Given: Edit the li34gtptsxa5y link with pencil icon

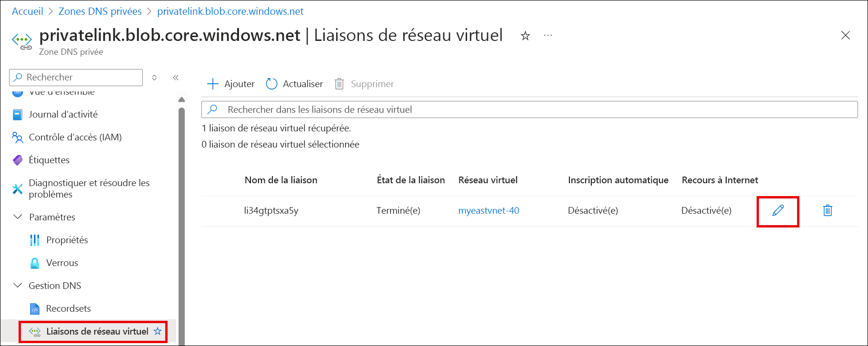Looking at the screenshot, I should tap(778, 210).
